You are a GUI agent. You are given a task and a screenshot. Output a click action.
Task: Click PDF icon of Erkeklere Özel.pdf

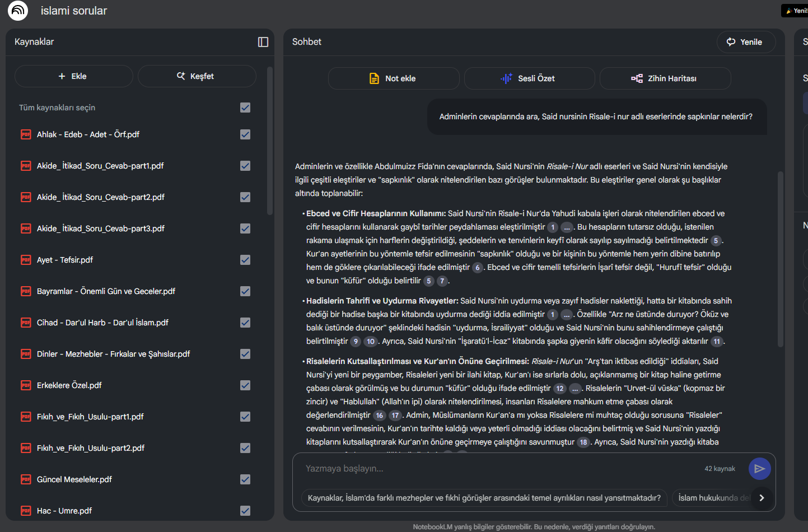(x=26, y=385)
